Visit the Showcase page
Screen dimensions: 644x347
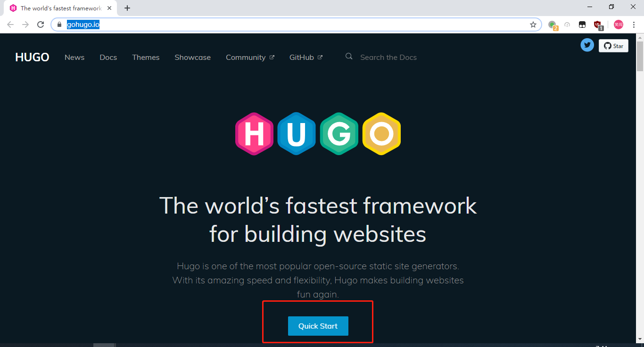click(193, 58)
